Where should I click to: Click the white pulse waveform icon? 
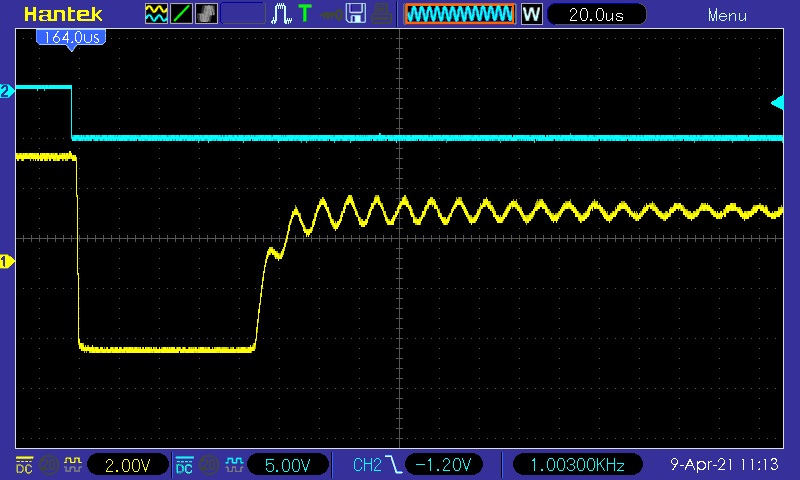tap(282, 14)
